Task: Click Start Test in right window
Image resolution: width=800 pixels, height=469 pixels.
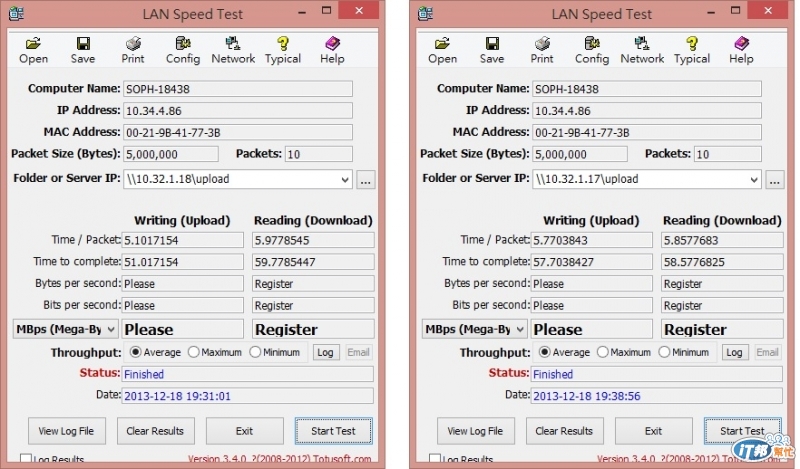Action: 743,431
